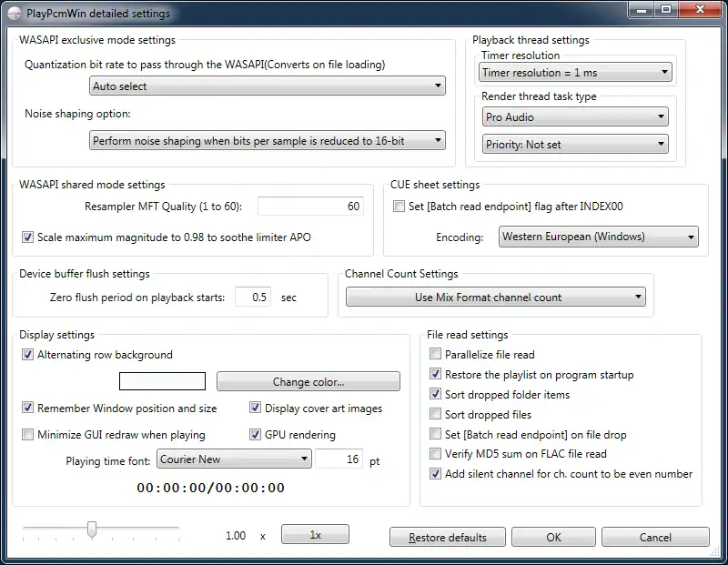Expand the Noise shaping option dropdown

tap(268, 141)
